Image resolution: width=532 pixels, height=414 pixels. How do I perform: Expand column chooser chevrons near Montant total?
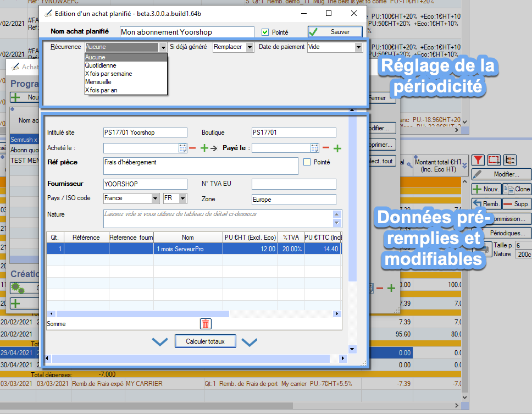click(464, 165)
